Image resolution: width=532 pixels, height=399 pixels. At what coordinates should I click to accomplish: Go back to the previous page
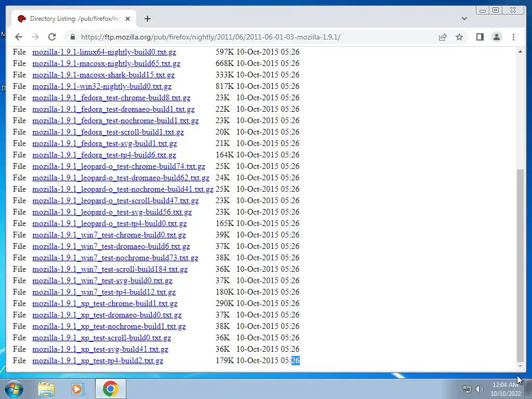point(19,37)
